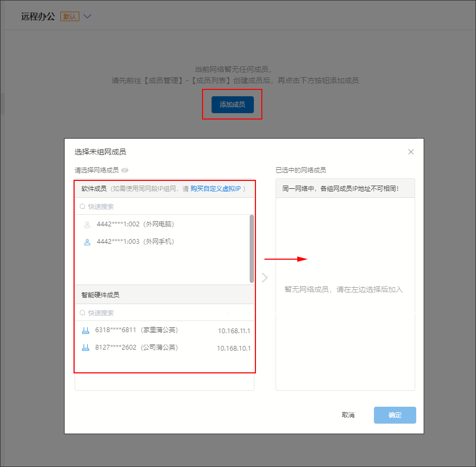Viewport: 476px width, 467px height.
Task: Focus the 软件成员 quick search field
Action: pos(164,206)
